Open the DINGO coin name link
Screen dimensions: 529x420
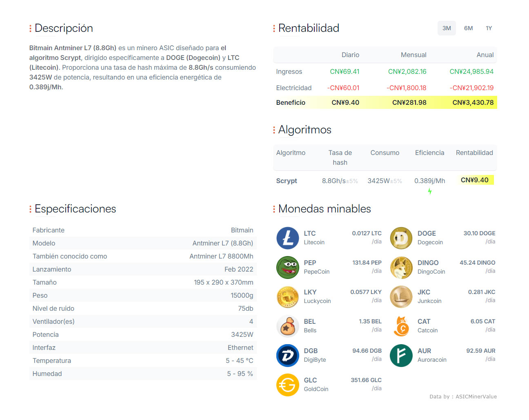point(428,263)
